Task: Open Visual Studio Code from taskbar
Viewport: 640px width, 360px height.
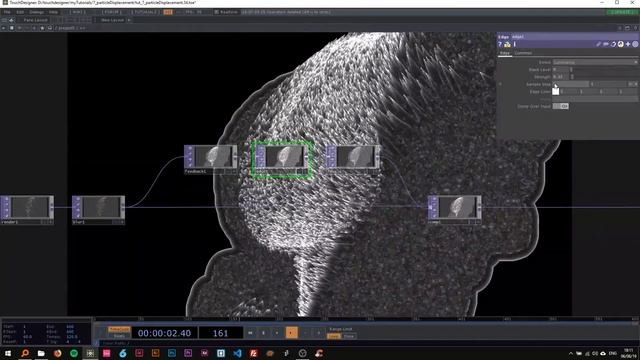Action: (237, 353)
